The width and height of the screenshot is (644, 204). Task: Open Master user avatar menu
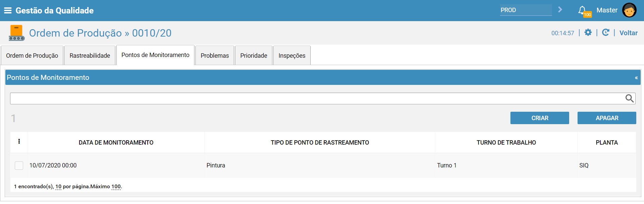[629, 10]
